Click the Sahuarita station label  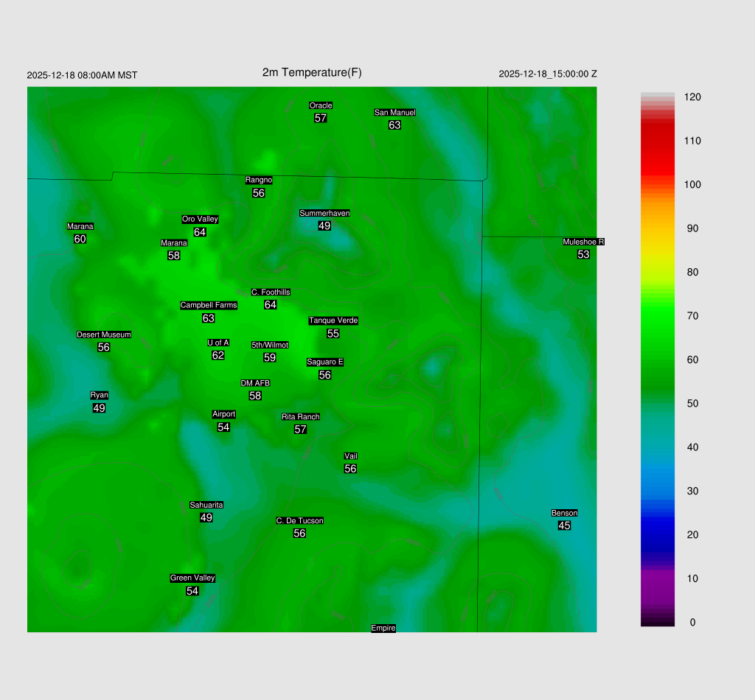pos(206,505)
